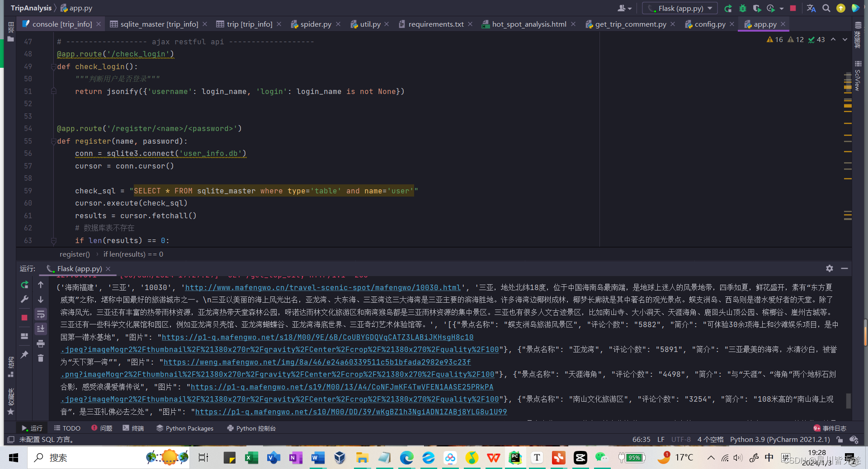868x469 pixels.
Task: Run with coverage shield icon
Action: pos(757,8)
